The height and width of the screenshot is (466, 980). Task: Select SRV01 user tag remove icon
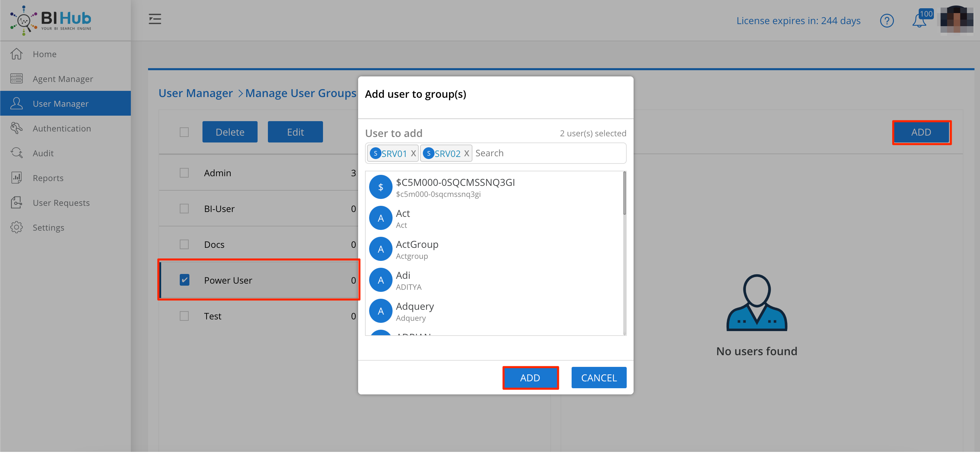click(x=413, y=153)
